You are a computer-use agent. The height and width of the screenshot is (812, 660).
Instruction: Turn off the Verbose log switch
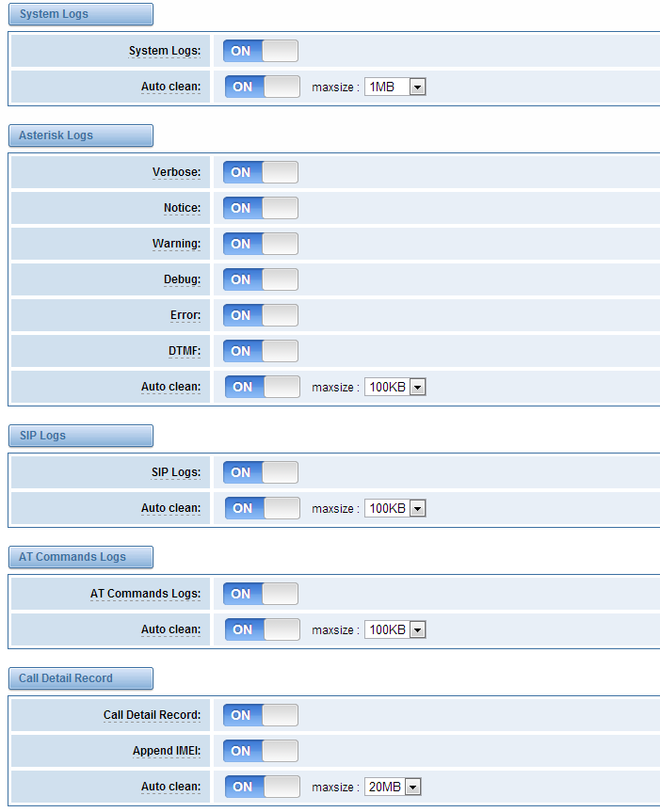coord(261,172)
